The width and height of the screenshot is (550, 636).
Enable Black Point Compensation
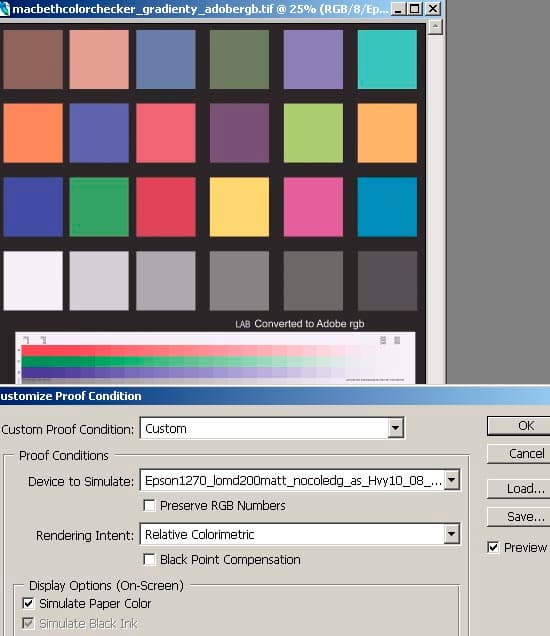[x=149, y=559]
